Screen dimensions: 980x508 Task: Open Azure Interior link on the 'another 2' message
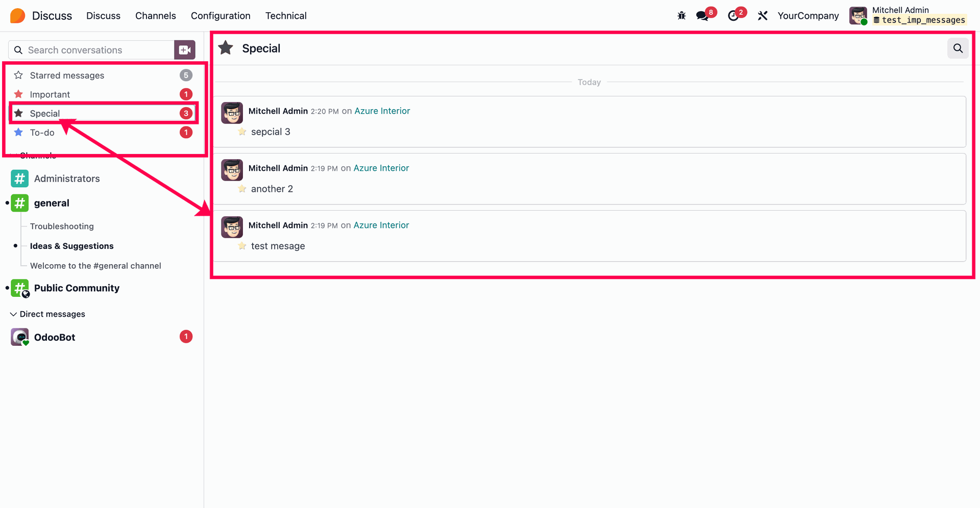pyautogui.click(x=381, y=168)
